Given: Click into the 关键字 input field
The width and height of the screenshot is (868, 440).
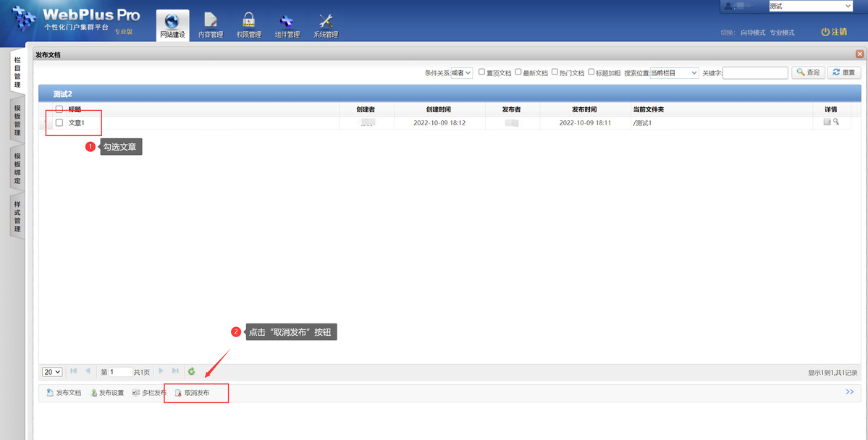Looking at the screenshot, I should pos(755,73).
